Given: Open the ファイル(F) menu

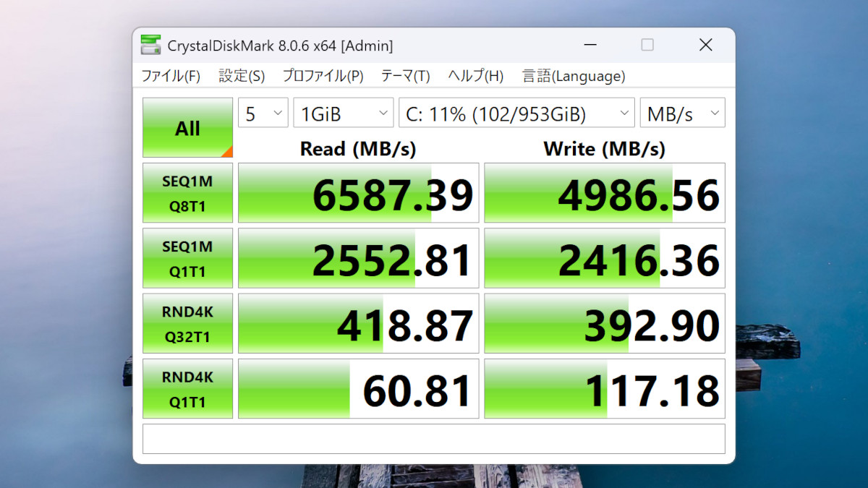Looking at the screenshot, I should click(x=171, y=76).
